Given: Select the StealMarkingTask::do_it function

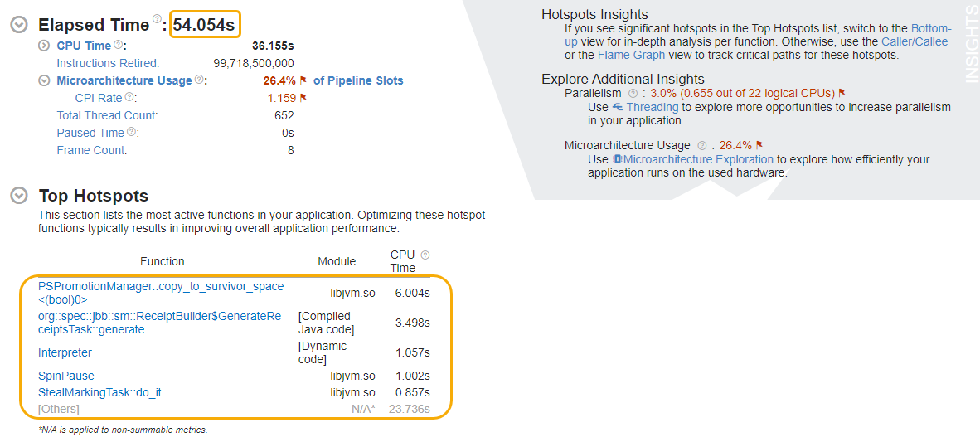Looking at the screenshot, I should [x=99, y=392].
